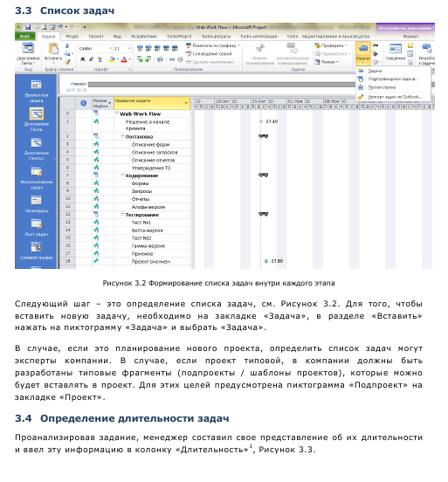Open the green Файл tab
The width and height of the screenshot is (448, 482).
click(x=25, y=37)
